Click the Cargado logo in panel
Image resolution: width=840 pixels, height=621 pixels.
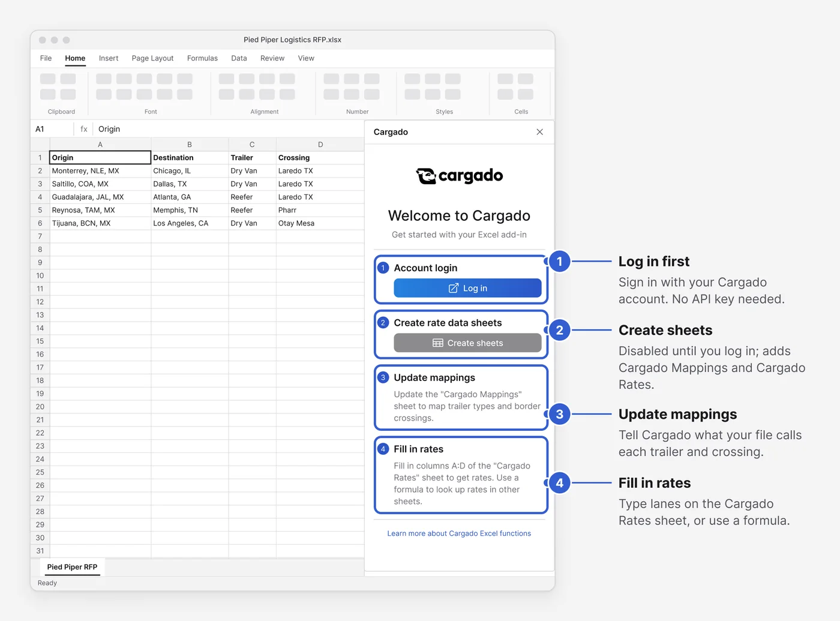(460, 176)
